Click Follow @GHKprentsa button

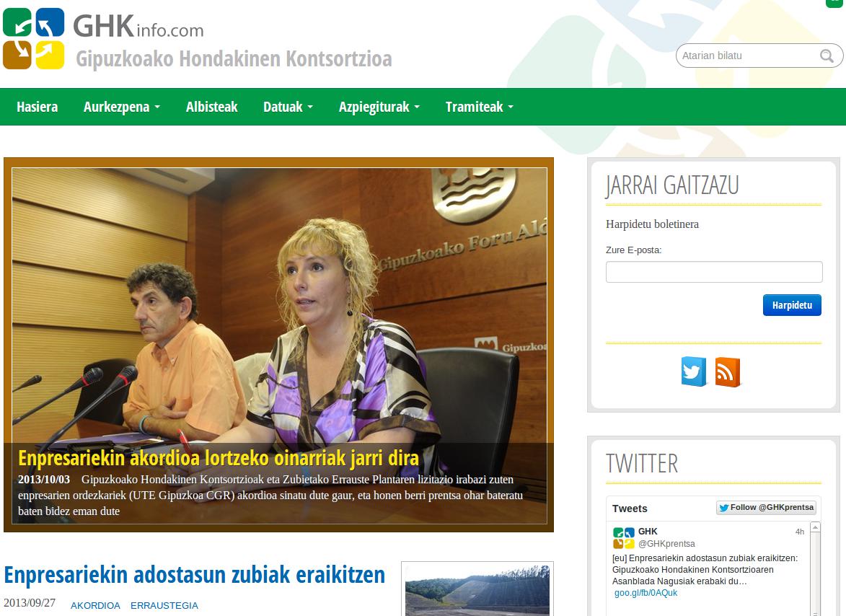[x=766, y=508]
